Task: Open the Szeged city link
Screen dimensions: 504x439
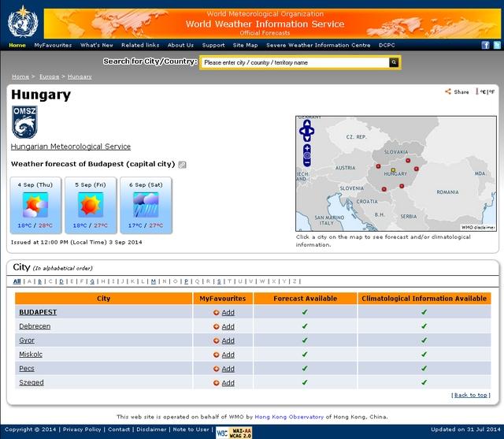Action: tap(31, 382)
